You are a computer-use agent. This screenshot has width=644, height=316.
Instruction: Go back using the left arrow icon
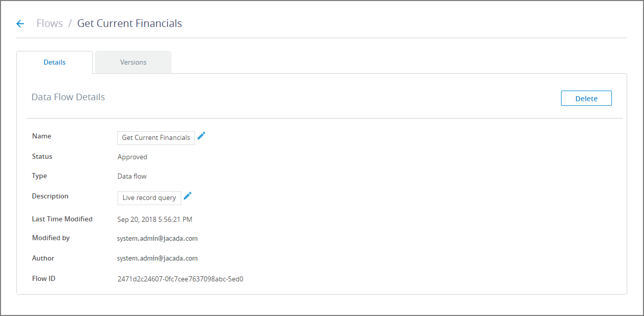point(20,23)
